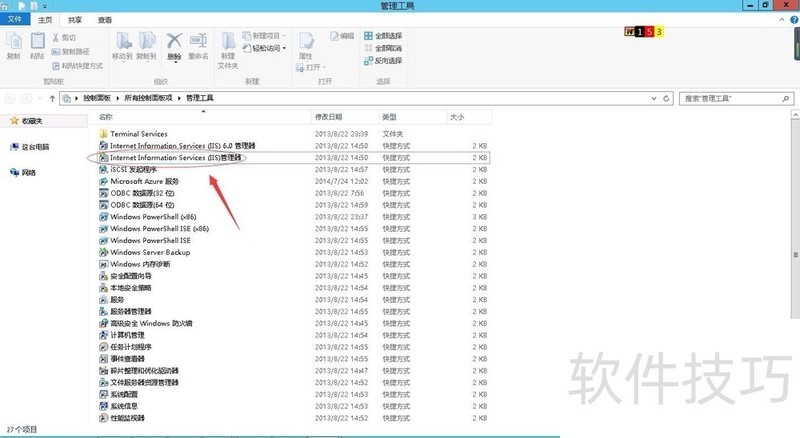Select the IIS 6.0 管理器 shortcut icon
Image resolution: width=800 pixels, height=438 pixels.
(x=103, y=145)
